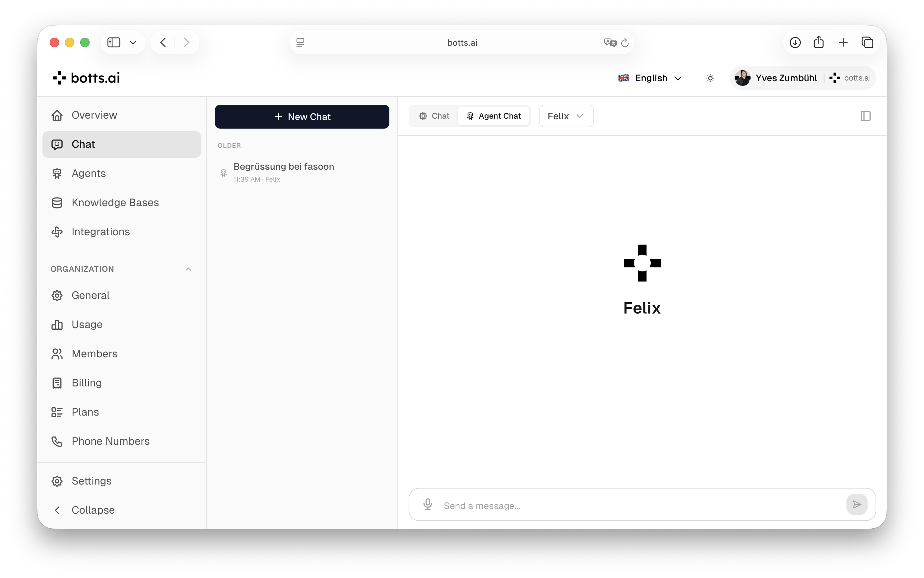Open the Felix agent dropdown
This screenshot has height=578, width=924.
pos(566,116)
